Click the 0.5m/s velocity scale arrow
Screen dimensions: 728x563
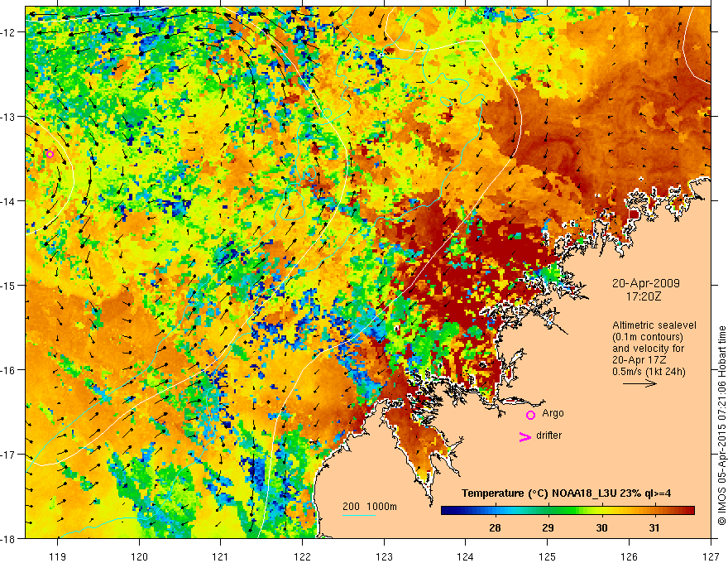pyautogui.click(x=639, y=383)
